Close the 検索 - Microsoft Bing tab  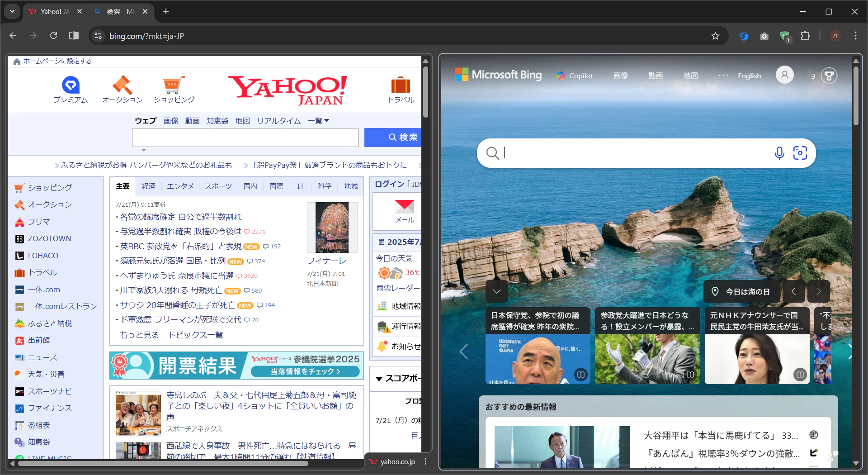[145, 11]
